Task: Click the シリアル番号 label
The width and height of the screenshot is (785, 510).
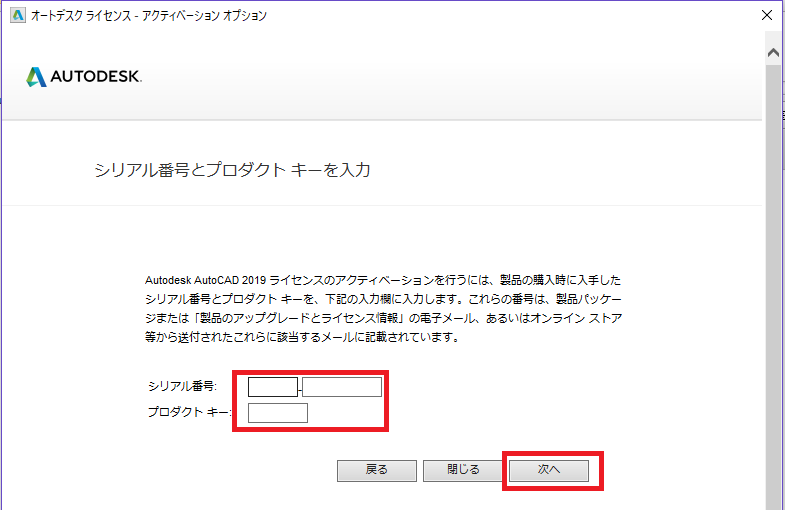Action: point(182,386)
